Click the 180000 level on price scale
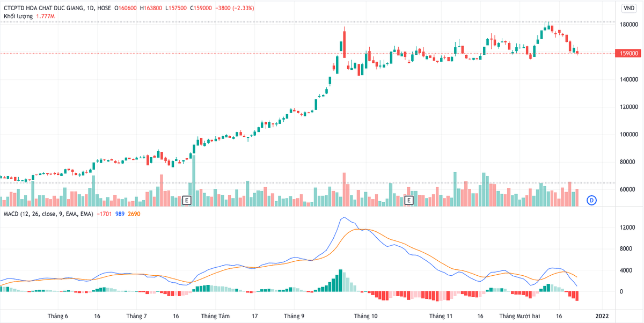This screenshot has width=644, height=323. coord(628,25)
